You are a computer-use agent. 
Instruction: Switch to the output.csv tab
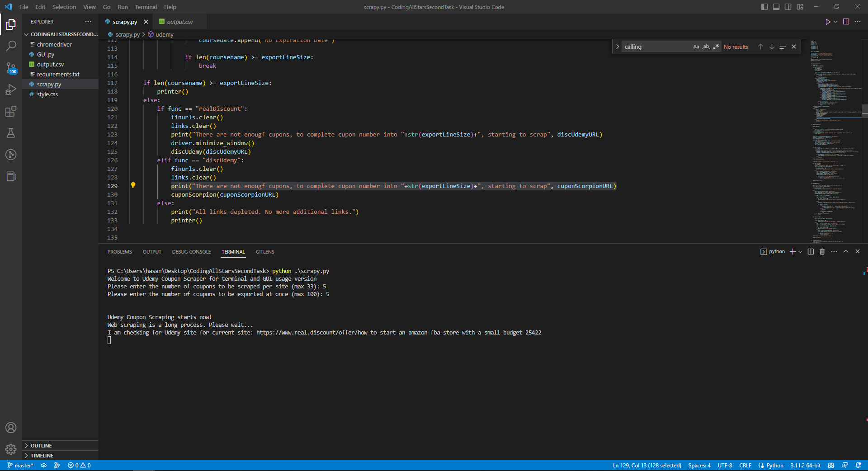pos(179,21)
